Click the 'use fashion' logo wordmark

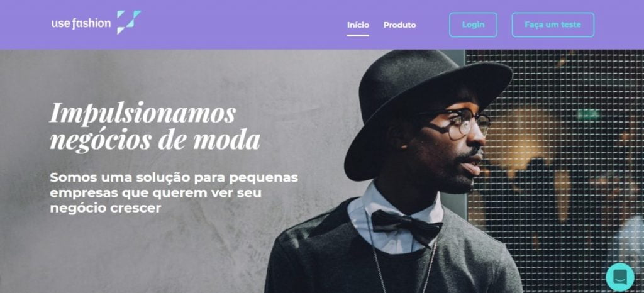click(x=81, y=23)
